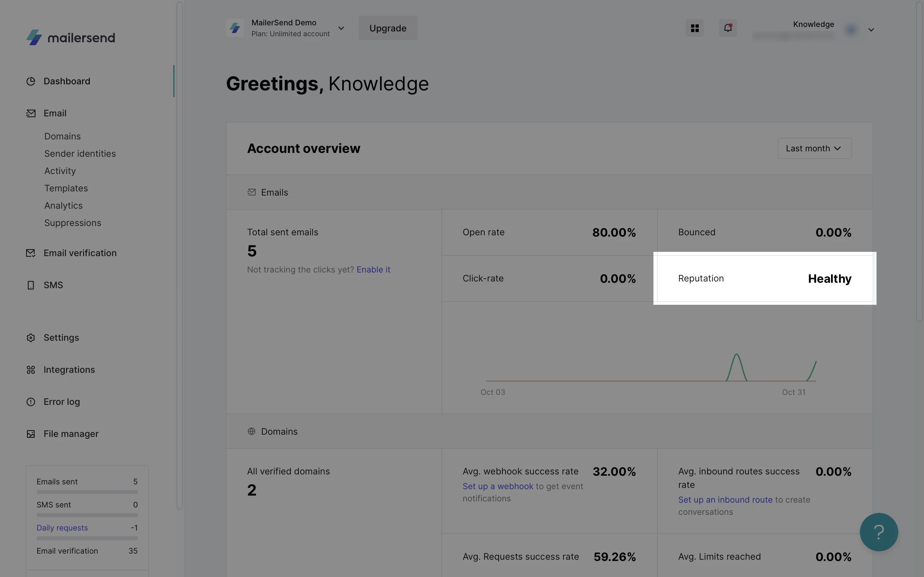
Task: Open SMS via phone icon
Action: 30,285
